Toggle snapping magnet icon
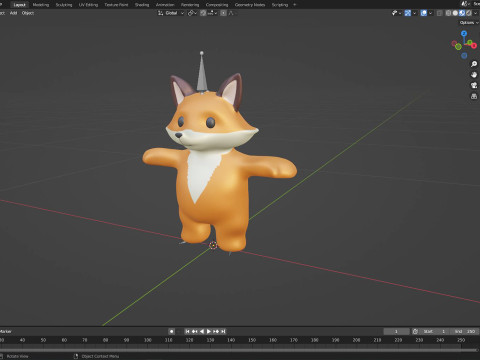This screenshot has height=360, width=480. 203,13
